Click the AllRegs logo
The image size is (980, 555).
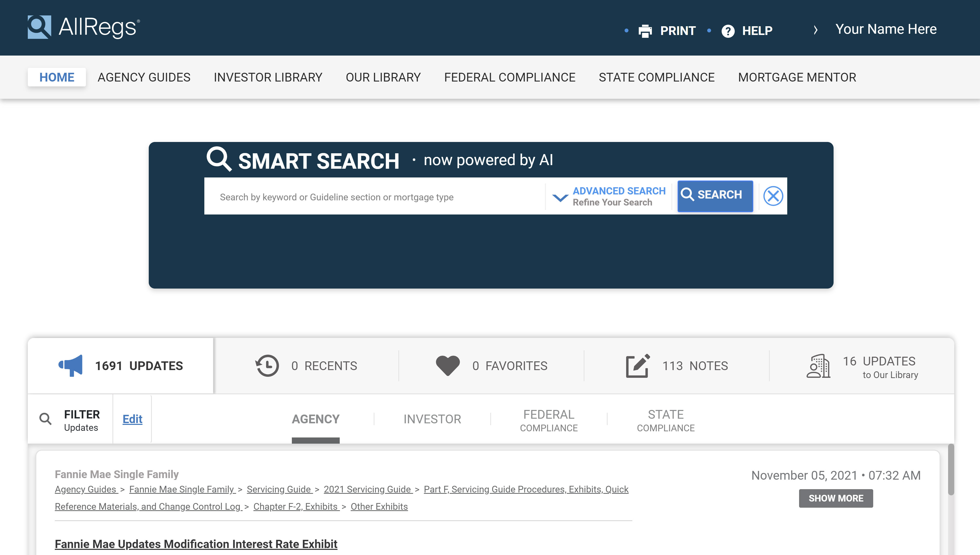point(83,27)
